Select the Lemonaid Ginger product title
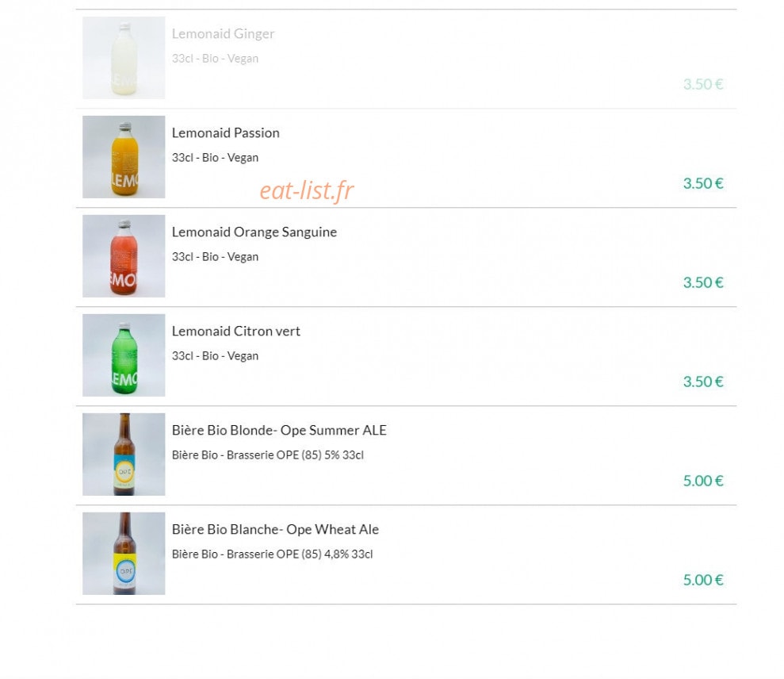 click(x=223, y=33)
